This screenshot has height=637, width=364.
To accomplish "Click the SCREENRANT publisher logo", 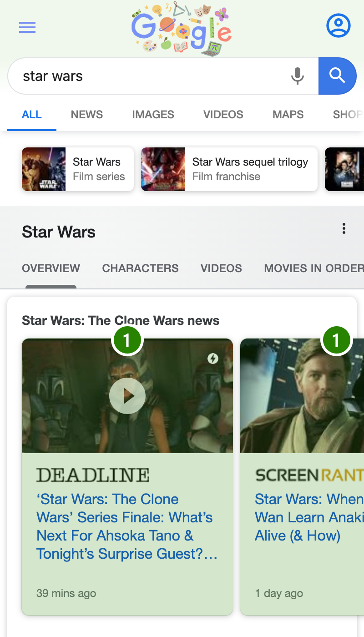I will click(309, 475).
